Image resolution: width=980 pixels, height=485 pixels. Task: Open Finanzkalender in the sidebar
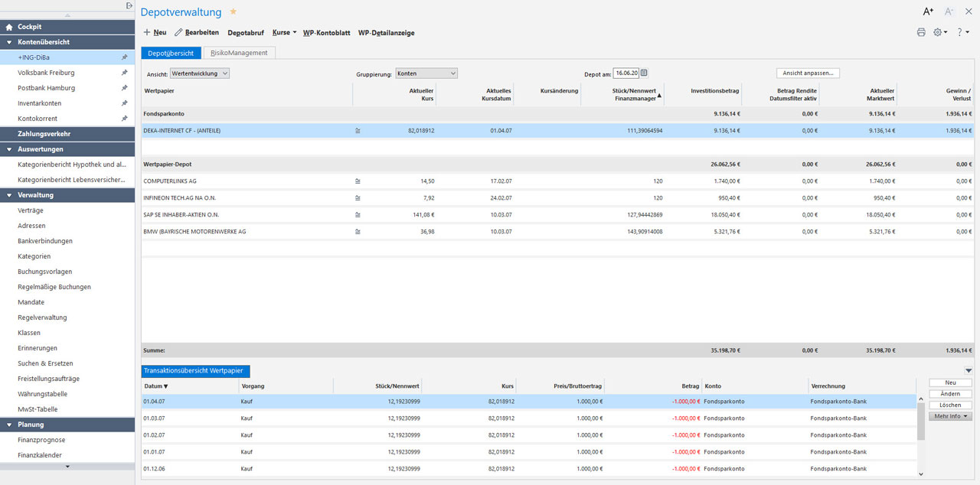[x=41, y=455]
